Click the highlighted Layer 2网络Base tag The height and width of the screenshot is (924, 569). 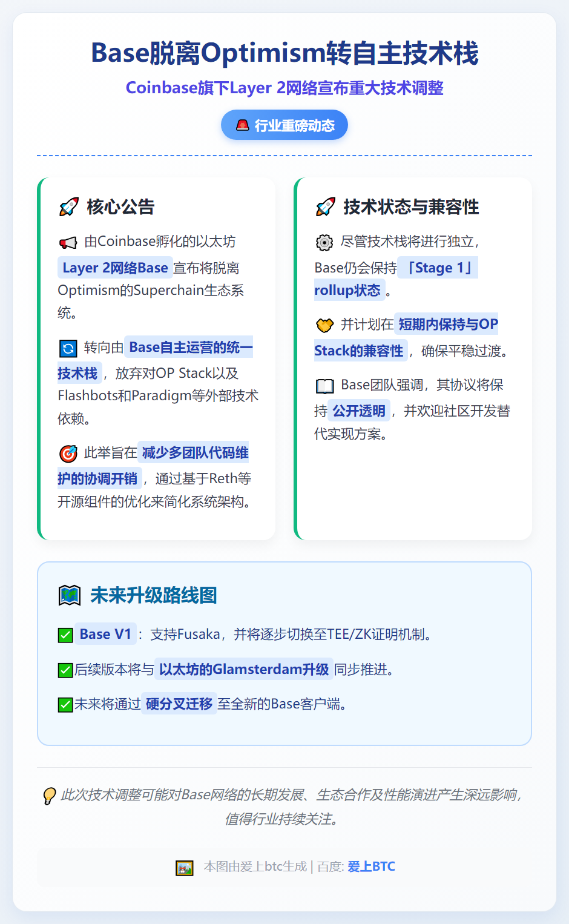pyautogui.click(x=115, y=268)
